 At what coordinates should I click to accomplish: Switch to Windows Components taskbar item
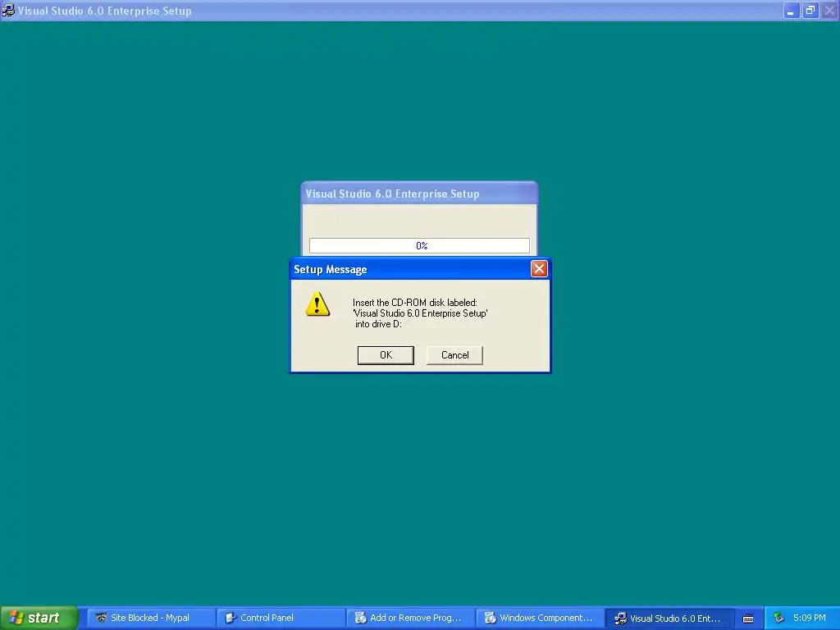point(540,618)
